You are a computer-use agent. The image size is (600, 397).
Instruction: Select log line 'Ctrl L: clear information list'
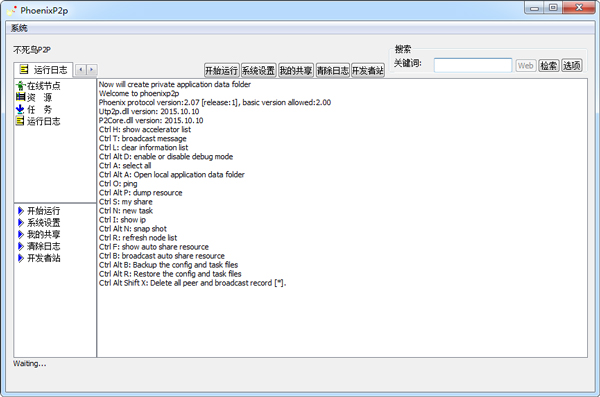(143, 147)
